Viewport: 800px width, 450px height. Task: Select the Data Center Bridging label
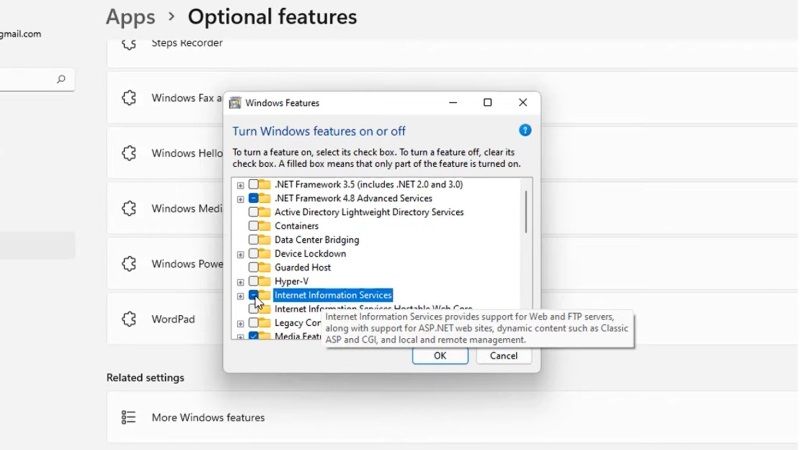[x=317, y=239]
